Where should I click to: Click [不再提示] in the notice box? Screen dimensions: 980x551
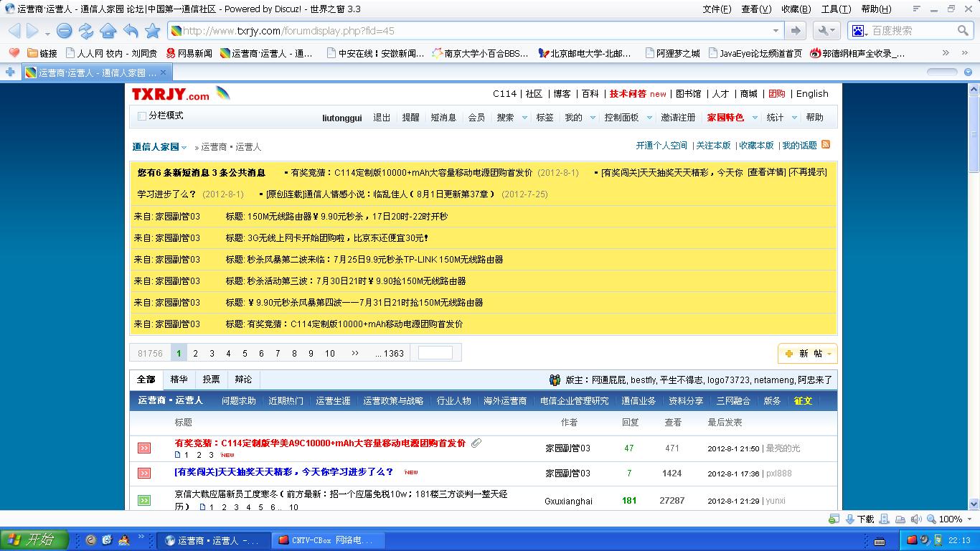(808, 172)
